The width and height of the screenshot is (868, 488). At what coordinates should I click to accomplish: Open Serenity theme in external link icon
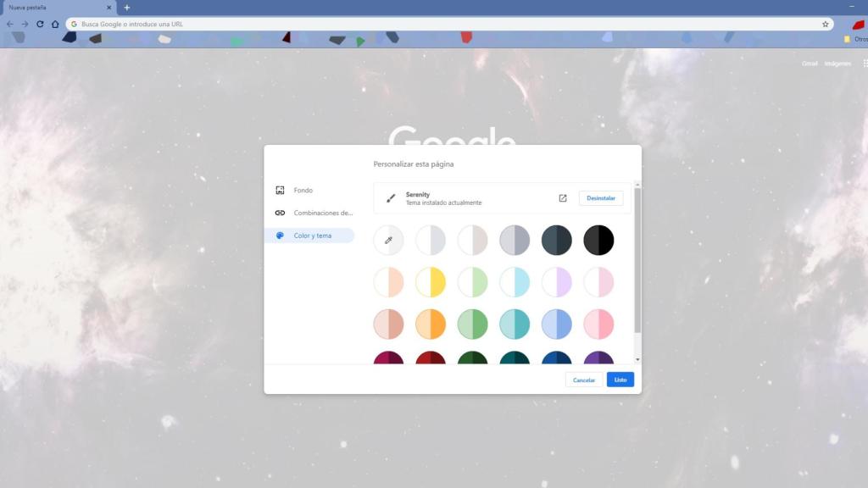(x=562, y=198)
